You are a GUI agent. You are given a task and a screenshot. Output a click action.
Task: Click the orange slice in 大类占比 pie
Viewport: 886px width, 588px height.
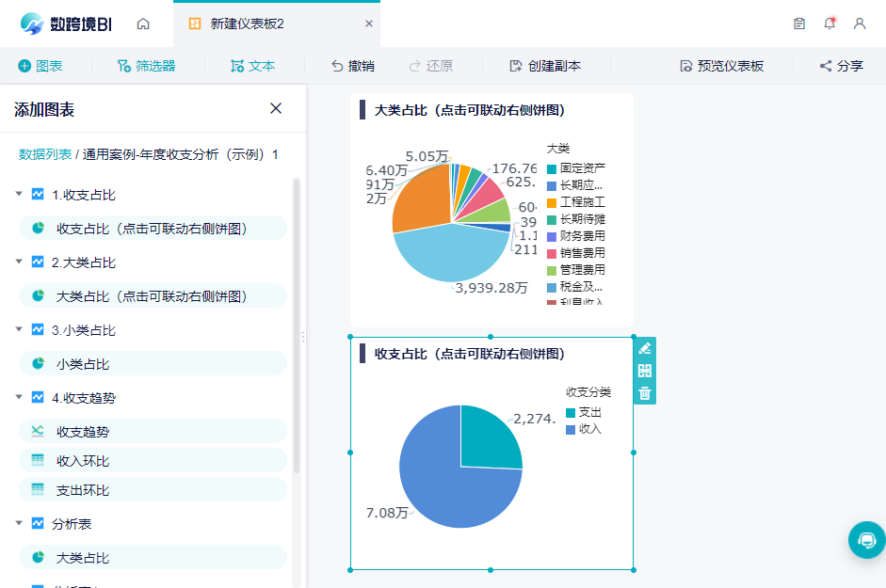[x=424, y=200]
